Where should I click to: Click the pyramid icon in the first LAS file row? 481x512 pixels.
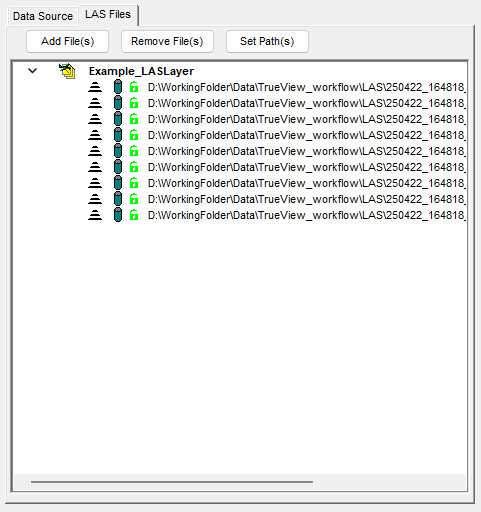(95, 87)
